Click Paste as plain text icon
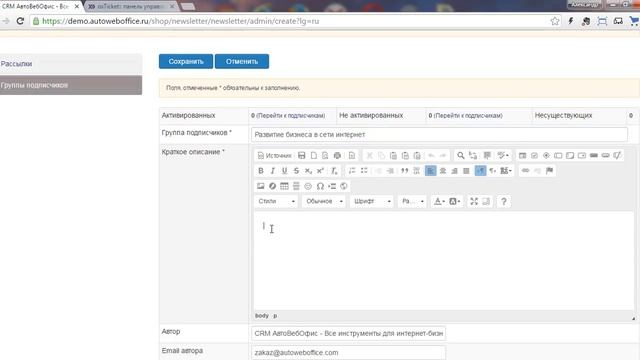Viewport: 640px width, 360px height. click(405, 156)
